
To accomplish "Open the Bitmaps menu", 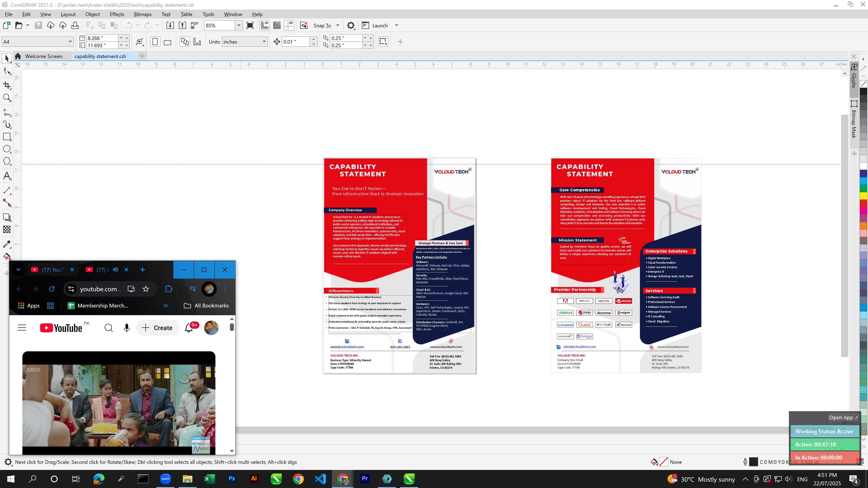I will pos(143,14).
